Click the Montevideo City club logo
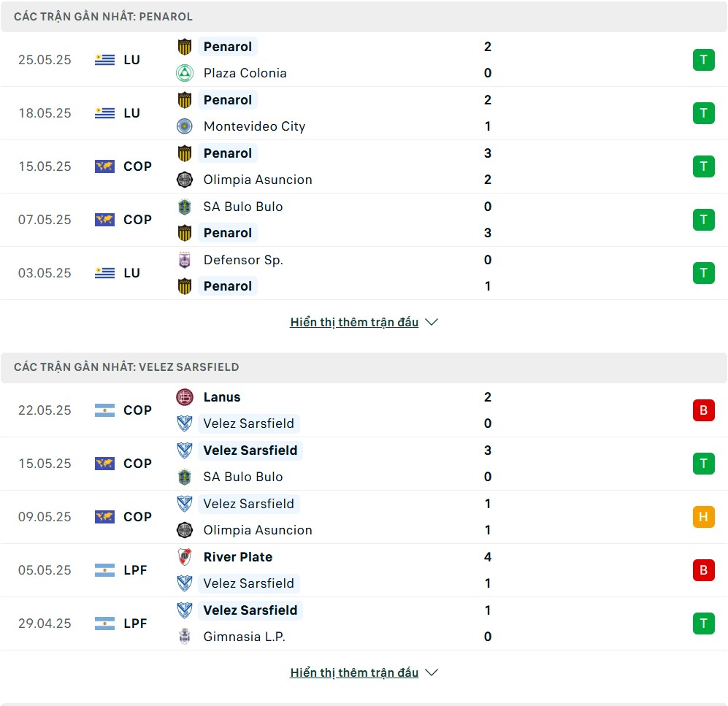Image resolution: width=728 pixels, height=706 pixels. coord(185,126)
